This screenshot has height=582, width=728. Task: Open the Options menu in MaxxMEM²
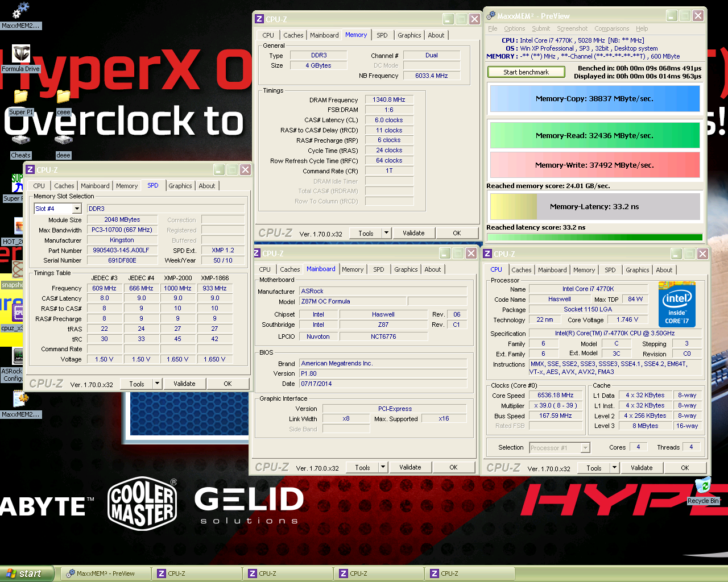pyautogui.click(x=515, y=28)
